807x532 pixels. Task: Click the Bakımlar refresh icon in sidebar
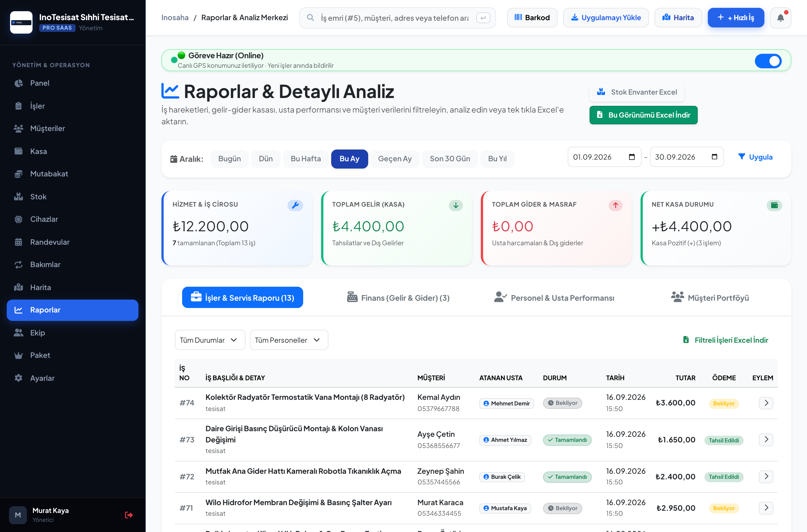[x=18, y=264]
